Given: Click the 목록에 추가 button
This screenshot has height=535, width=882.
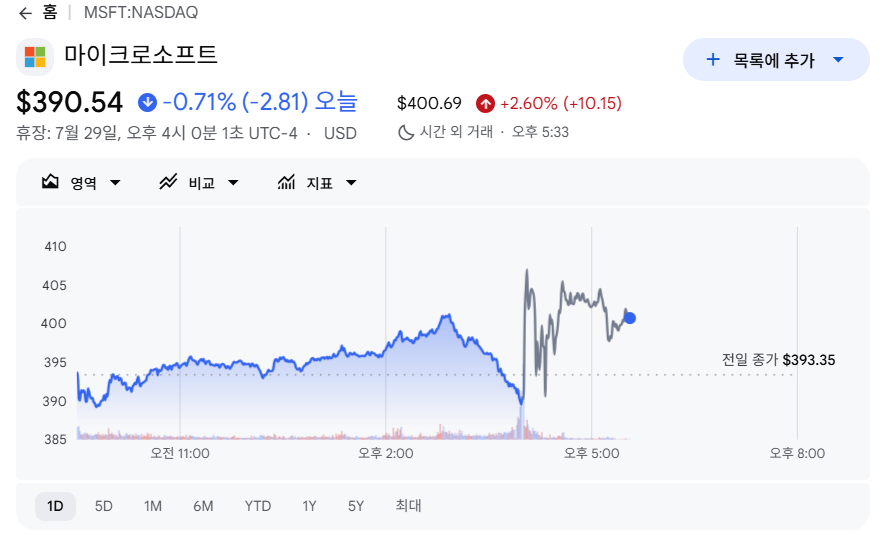Looking at the screenshot, I should 776,60.
